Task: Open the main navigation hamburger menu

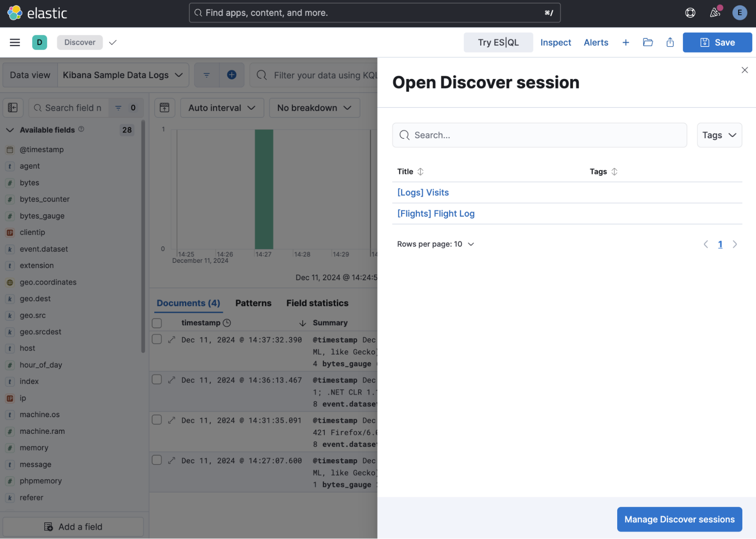Action: point(14,42)
